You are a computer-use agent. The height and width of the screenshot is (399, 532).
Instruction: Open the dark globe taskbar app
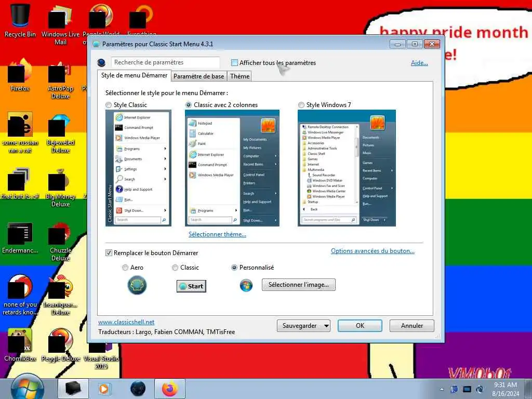click(x=138, y=389)
